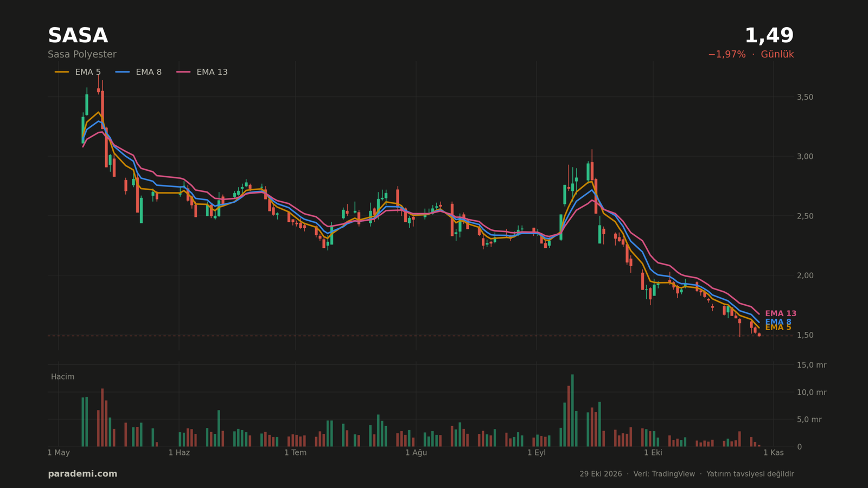Click the Sasa Polyester subtitle
The width and height of the screenshot is (868, 488).
coord(82,55)
